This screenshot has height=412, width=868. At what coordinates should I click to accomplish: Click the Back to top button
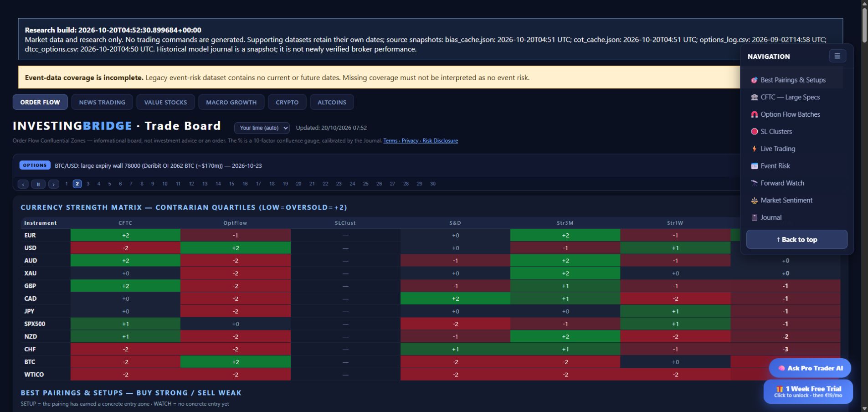[797, 239]
